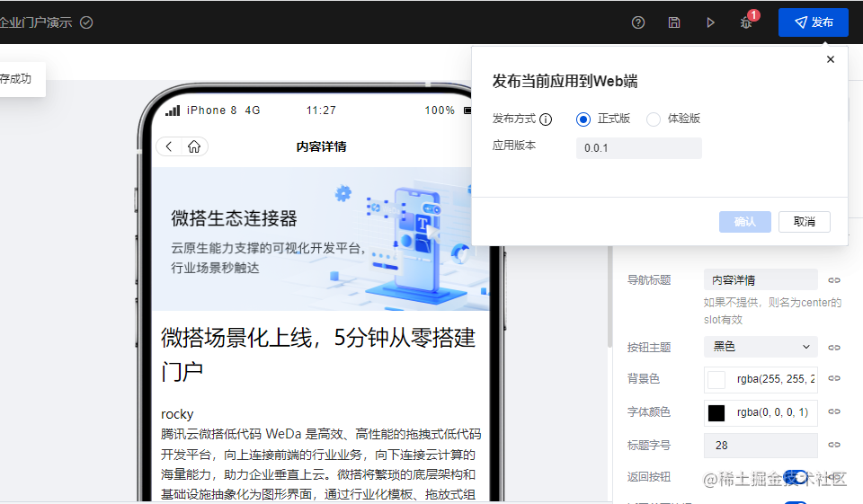
Task: Click the bind link icon beside 背景色
Action: tap(834, 378)
